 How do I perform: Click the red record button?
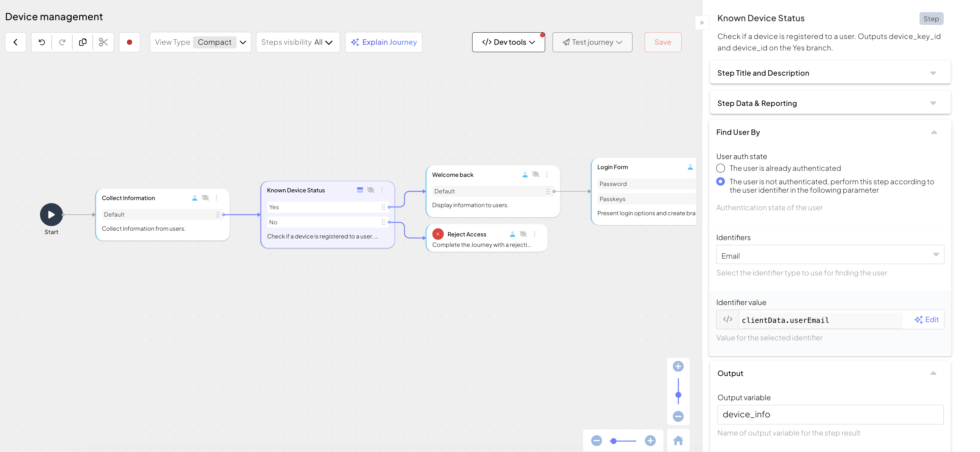[x=129, y=42]
